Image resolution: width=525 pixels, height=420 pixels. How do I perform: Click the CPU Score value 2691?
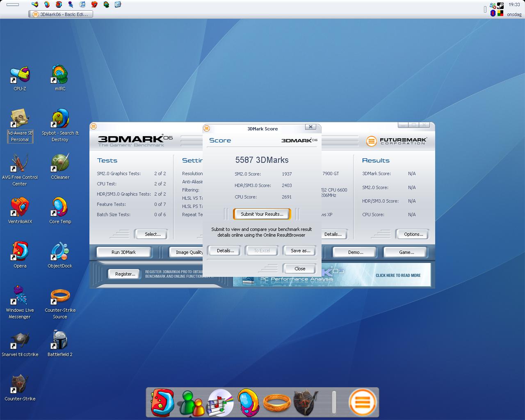287,197
